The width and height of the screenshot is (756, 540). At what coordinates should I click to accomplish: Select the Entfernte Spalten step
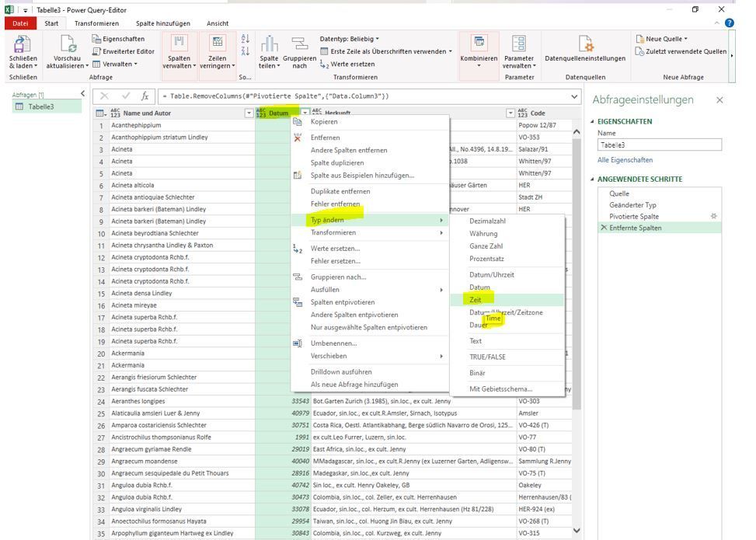point(660,228)
